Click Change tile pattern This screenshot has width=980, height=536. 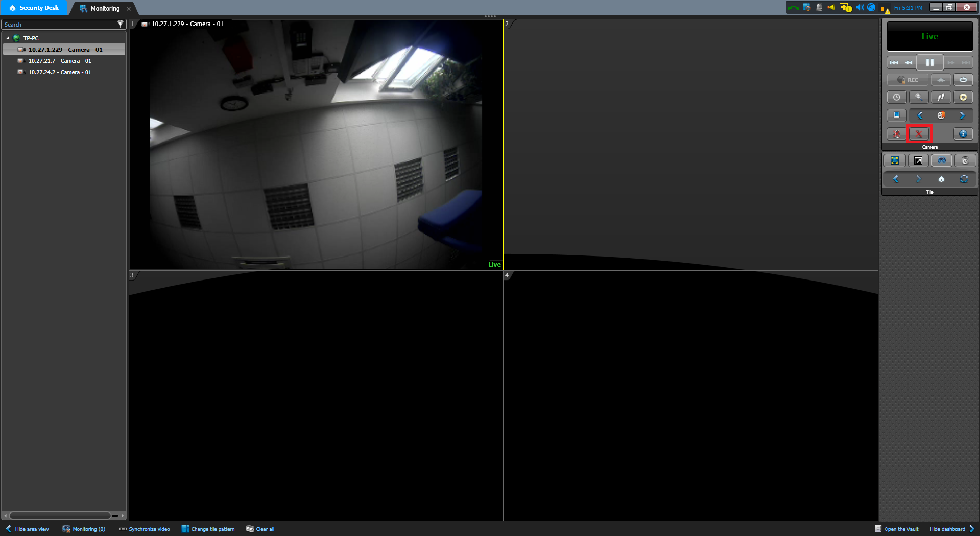tap(208, 529)
